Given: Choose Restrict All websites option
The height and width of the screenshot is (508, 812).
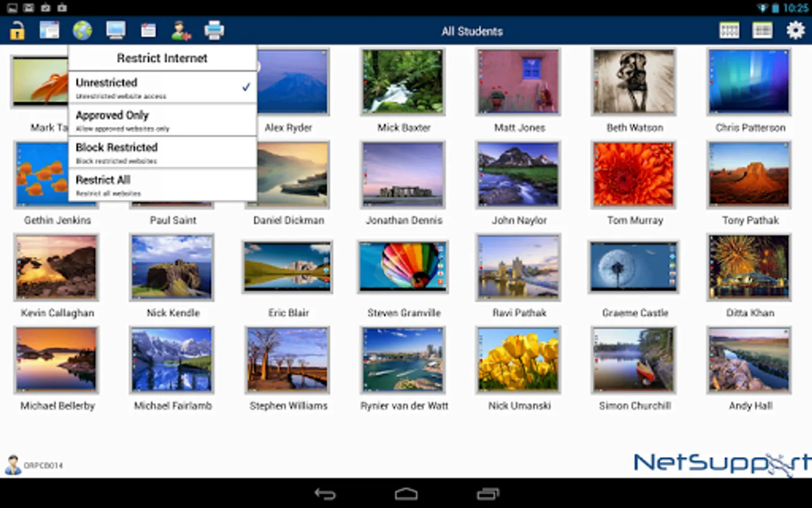Looking at the screenshot, I should pyautogui.click(x=162, y=185).
